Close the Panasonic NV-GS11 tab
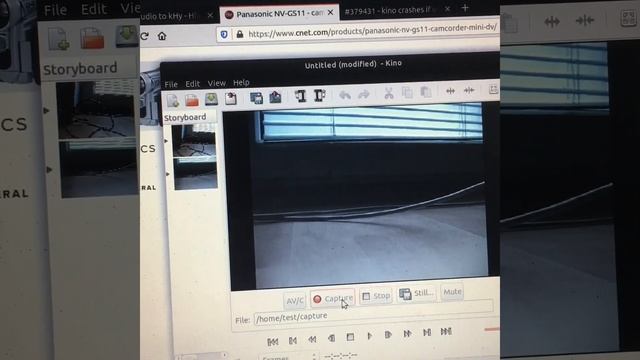 pos(330,13)
